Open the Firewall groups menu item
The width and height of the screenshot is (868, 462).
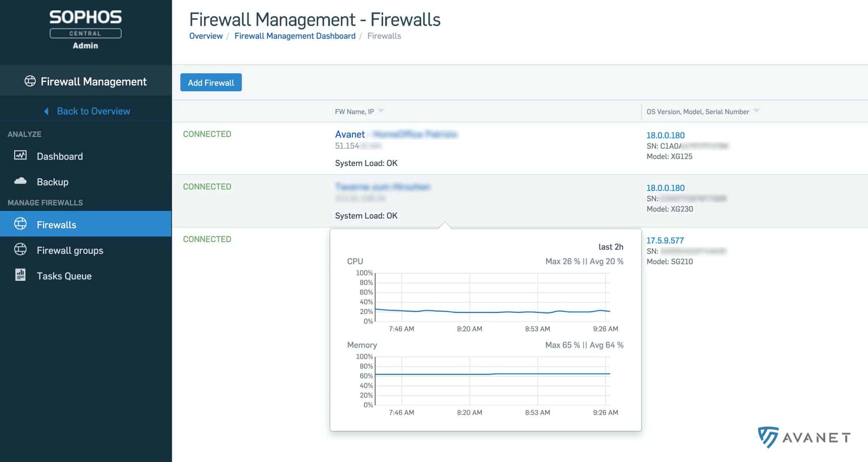click(x=70, y=250)
